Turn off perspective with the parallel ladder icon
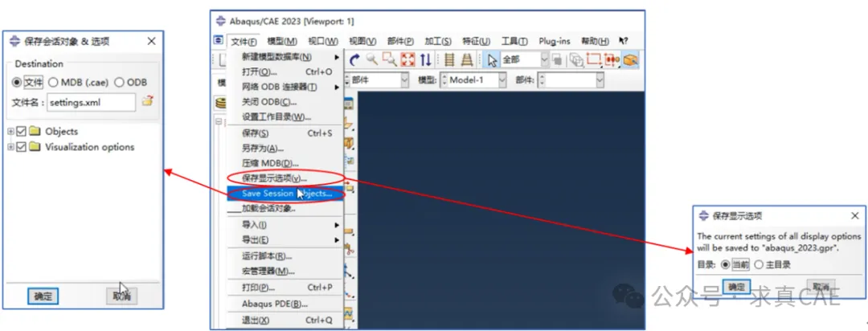Screen dimensions: 868x331 (449, 59)
